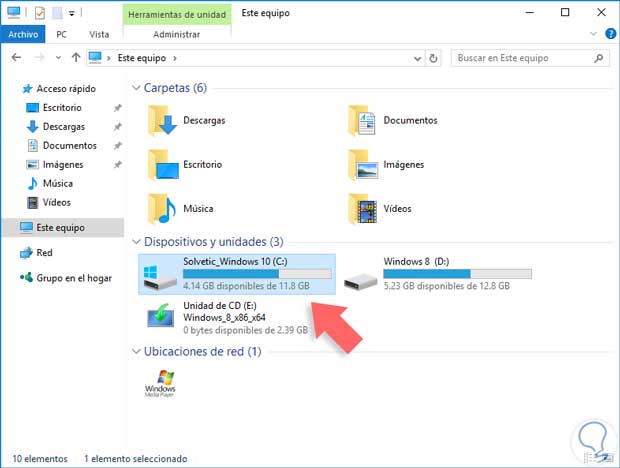620x468 pixels.
Task: Click the 'Windows_8_x86_x64' label
Action: (224, 317)
